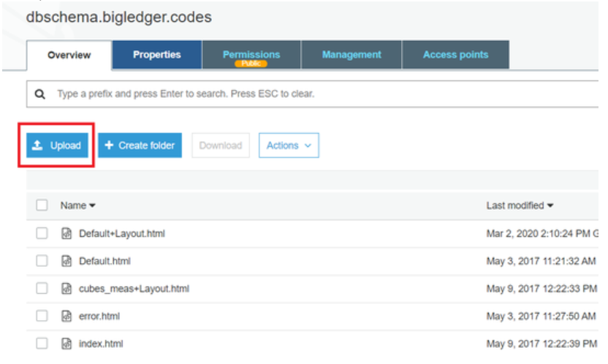Focus the prefix search field

(313, 94)
